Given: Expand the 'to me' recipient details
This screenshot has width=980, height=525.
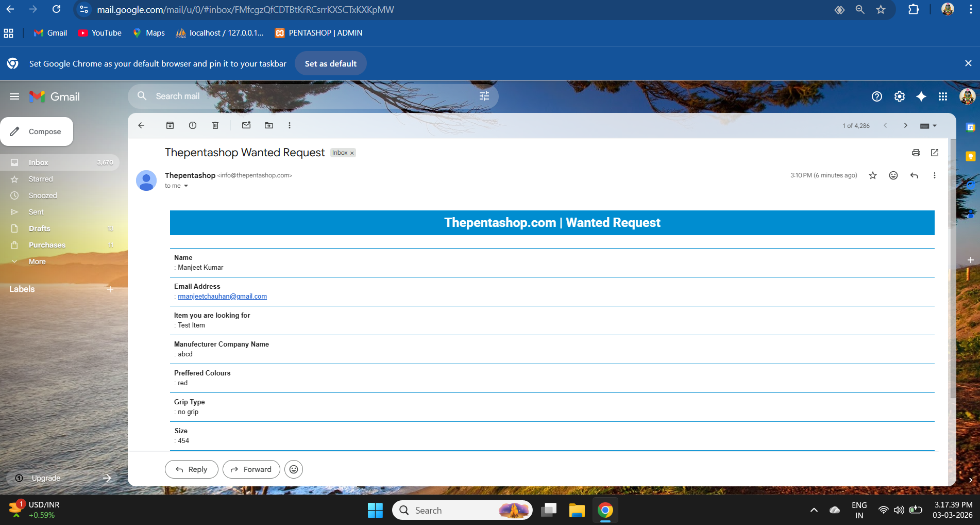Looking at the screenshot, I should (x=186, y=186).
